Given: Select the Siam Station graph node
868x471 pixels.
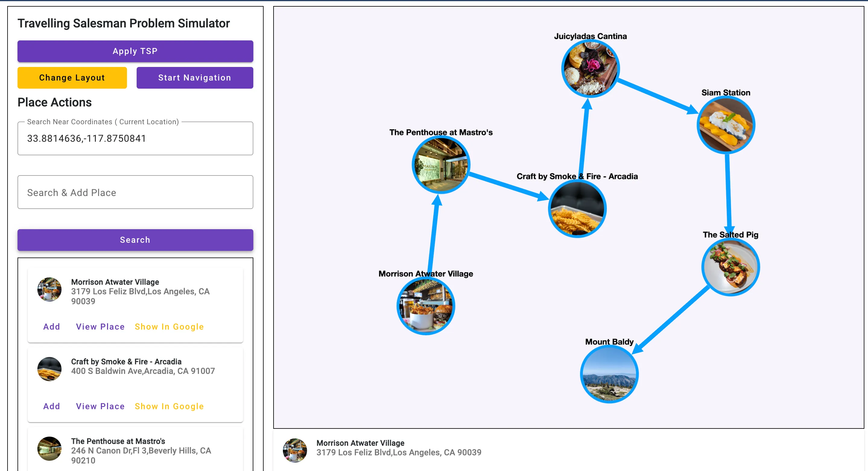Looking at the screenshot, I should pos(726,125).
